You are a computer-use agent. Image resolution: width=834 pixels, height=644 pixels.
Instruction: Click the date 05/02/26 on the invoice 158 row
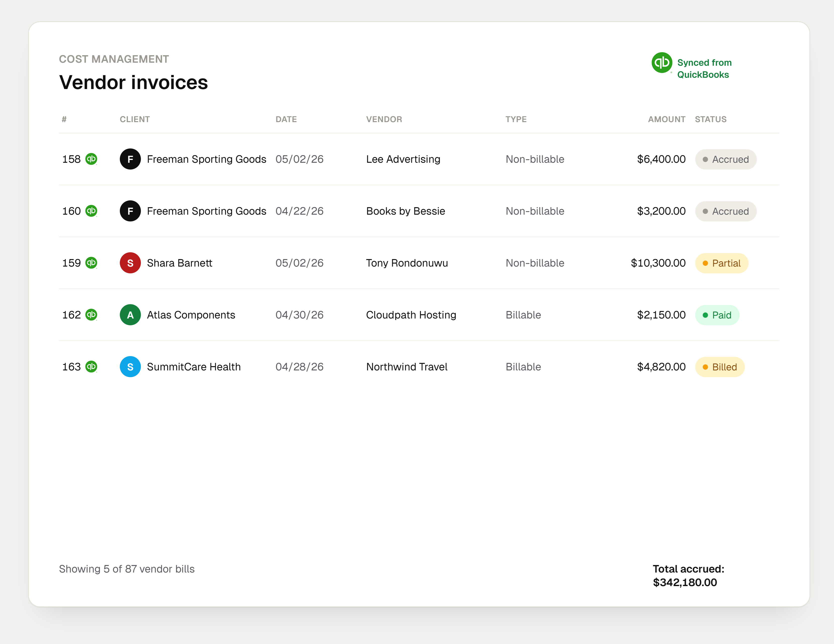coord(299,159)
